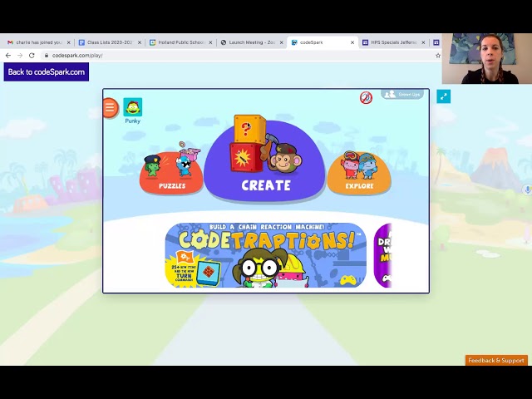View site security lock info
The height and width of the screenshot is (399, 532).
47,56
